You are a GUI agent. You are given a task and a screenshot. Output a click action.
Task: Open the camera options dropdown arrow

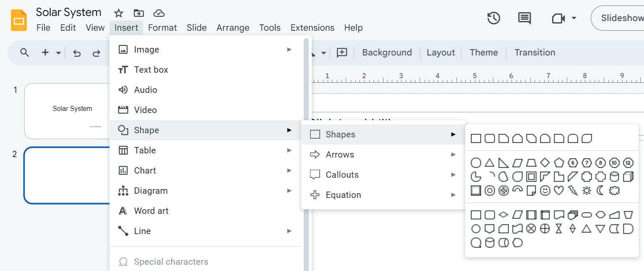coord(574,18)
